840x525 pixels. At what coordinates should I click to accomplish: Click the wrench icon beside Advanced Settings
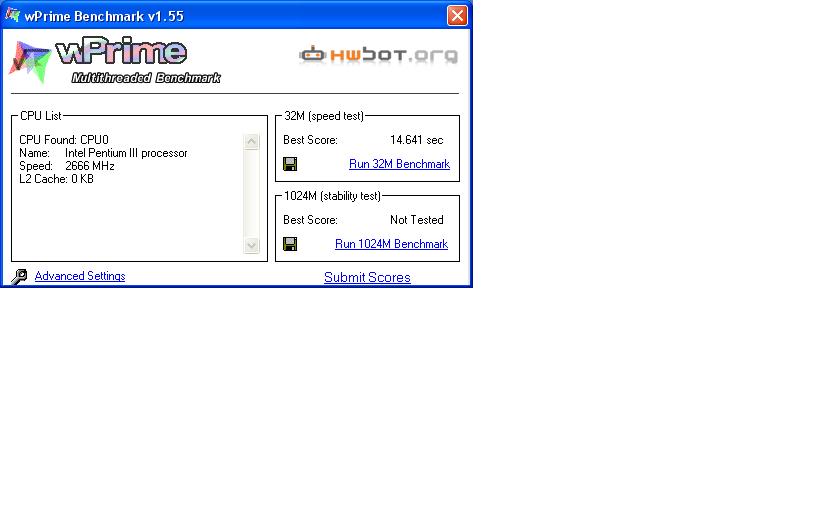coord(19,276)
